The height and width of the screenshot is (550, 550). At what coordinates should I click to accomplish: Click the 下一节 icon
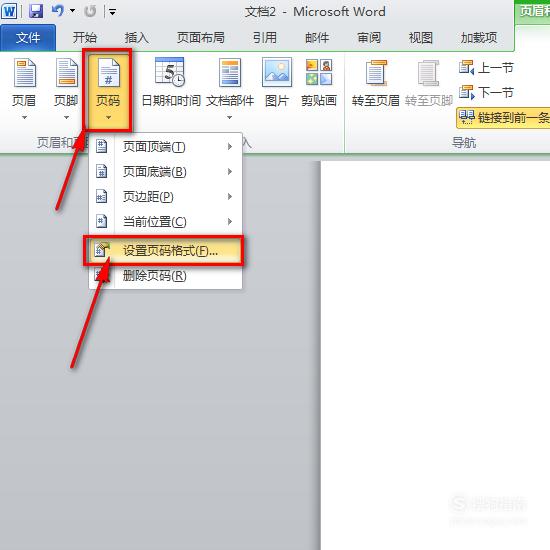click(x=467, y=93)
